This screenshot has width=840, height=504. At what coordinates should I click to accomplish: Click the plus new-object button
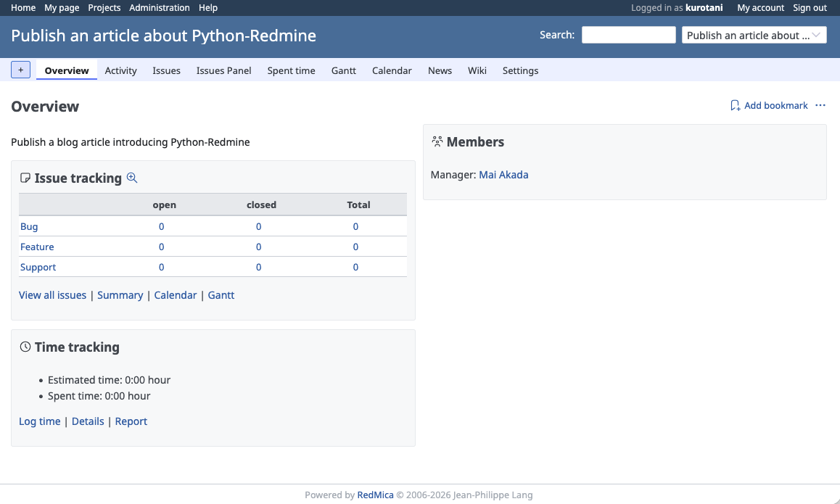tap(20, 70)
